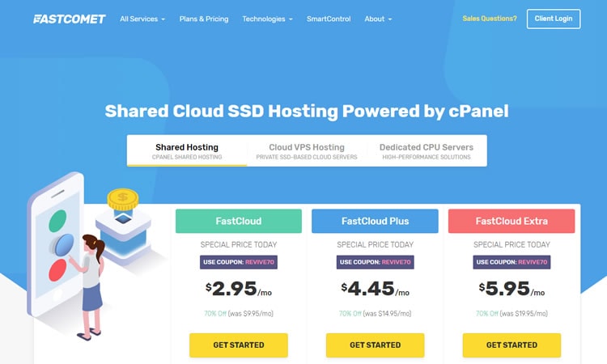The width and height of the screenshot is (607, 364).
Task: Click the FastCloud Plus plan header
Action: tap(375, 222)
